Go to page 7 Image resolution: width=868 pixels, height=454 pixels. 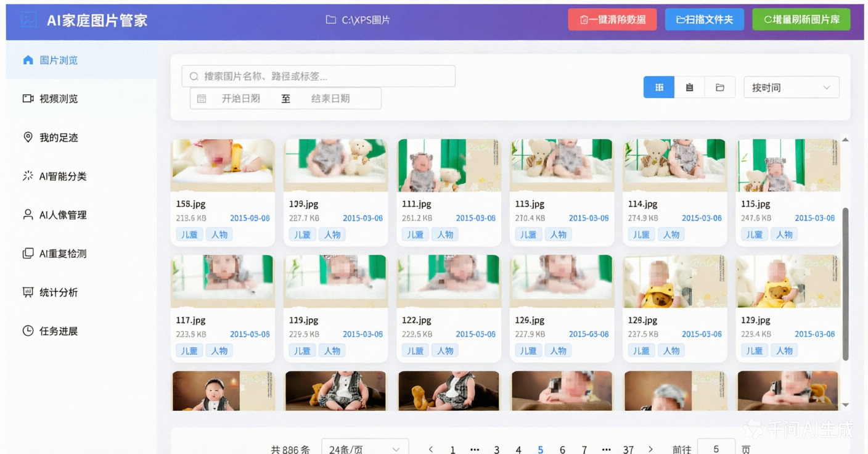pyautogui.click(x=584, y=450)
